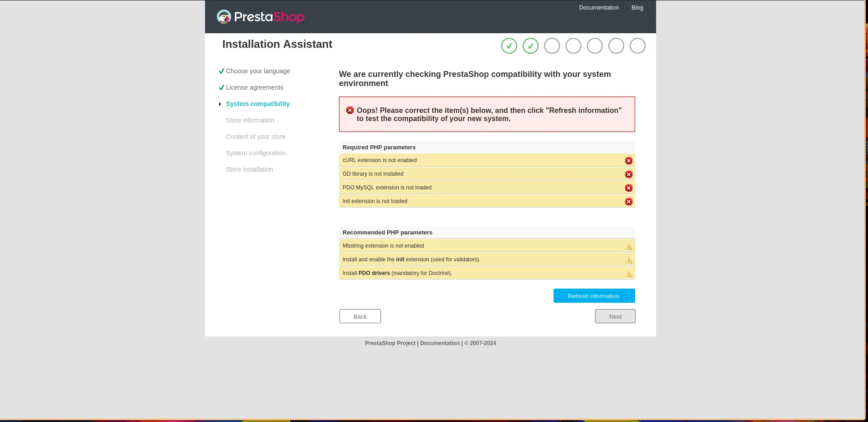Click the © 2007-2024 copyright text
Viewport: 868px width, 422px height.
point(480,343)
